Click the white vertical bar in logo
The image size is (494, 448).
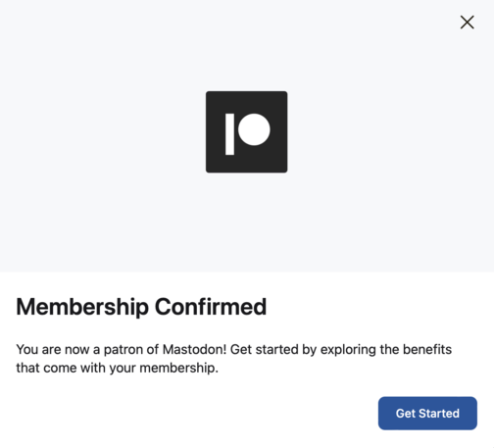pyautogui.click(x=229, y=134)
